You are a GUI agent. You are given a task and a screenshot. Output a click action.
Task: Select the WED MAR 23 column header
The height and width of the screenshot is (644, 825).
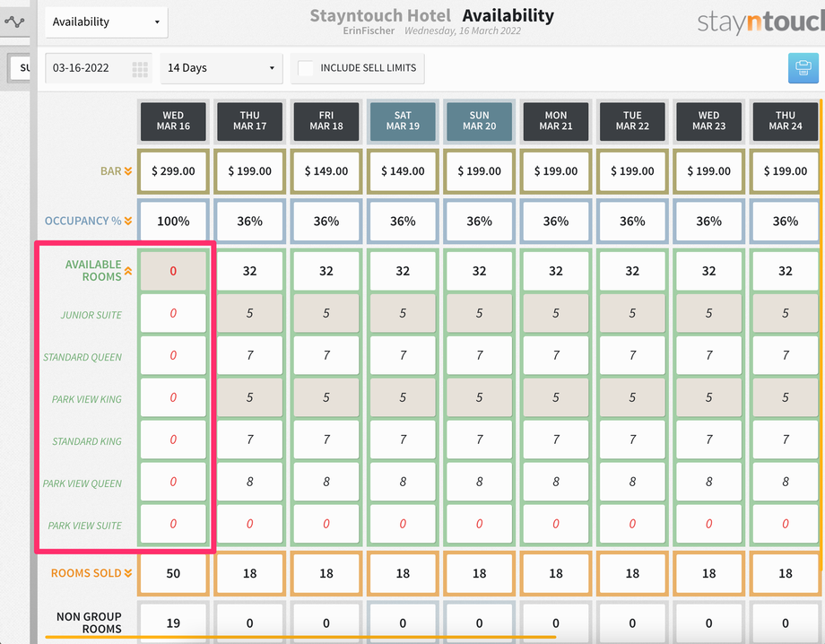[708, 121]
